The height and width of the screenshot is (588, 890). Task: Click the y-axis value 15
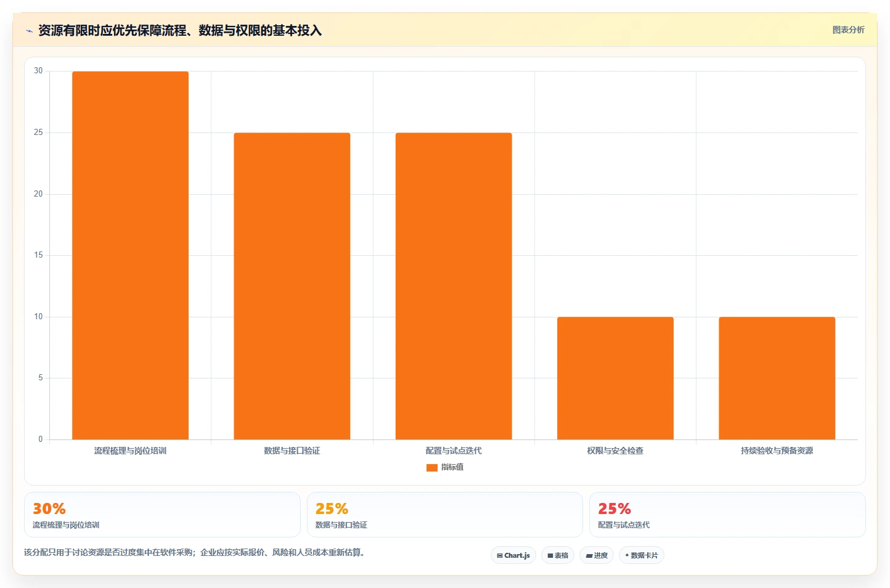(38, 255)
